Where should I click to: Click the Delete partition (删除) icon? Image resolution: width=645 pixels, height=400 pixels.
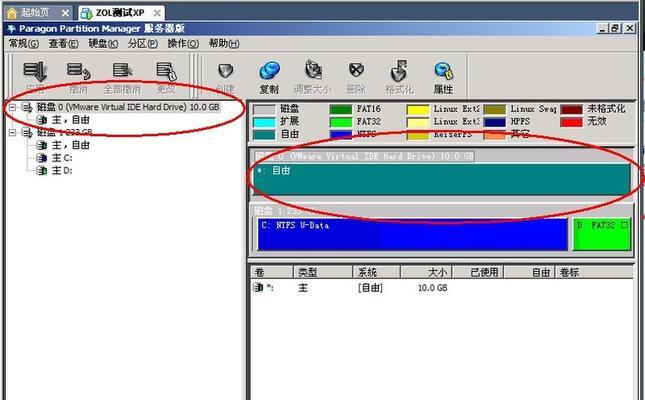click(356, 70)
